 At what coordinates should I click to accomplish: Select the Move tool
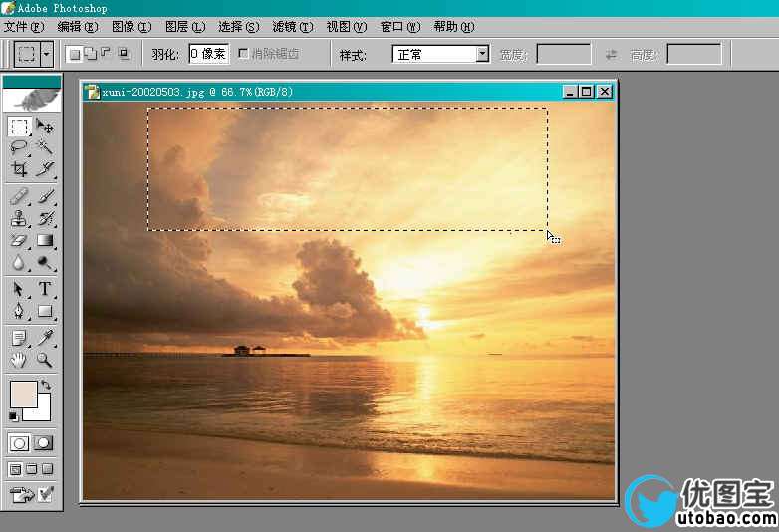click(x=45, y=127)
